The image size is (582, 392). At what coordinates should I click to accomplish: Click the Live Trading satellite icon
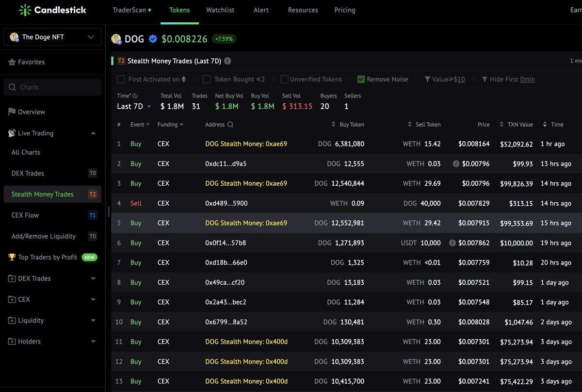(12, 133)
